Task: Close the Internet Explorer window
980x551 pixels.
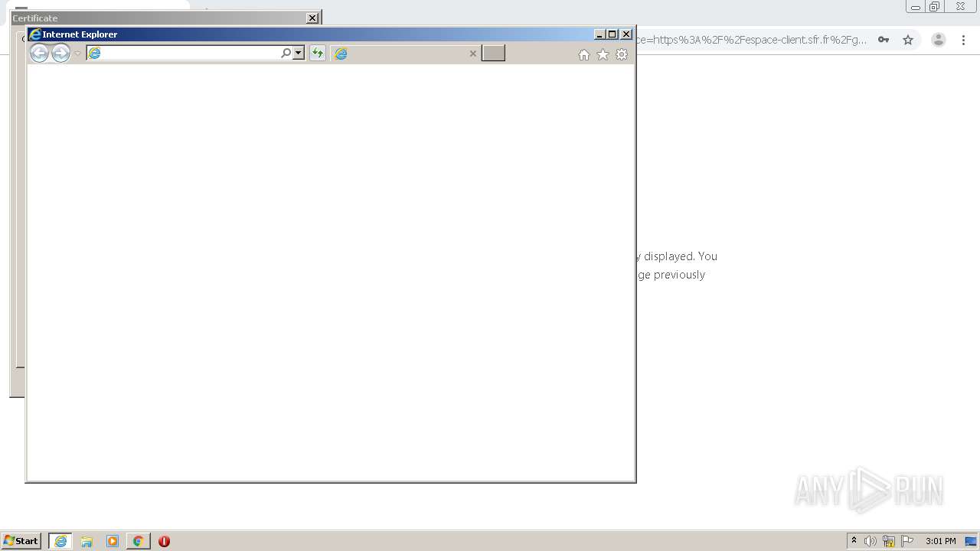Action: tap(626, 34)
